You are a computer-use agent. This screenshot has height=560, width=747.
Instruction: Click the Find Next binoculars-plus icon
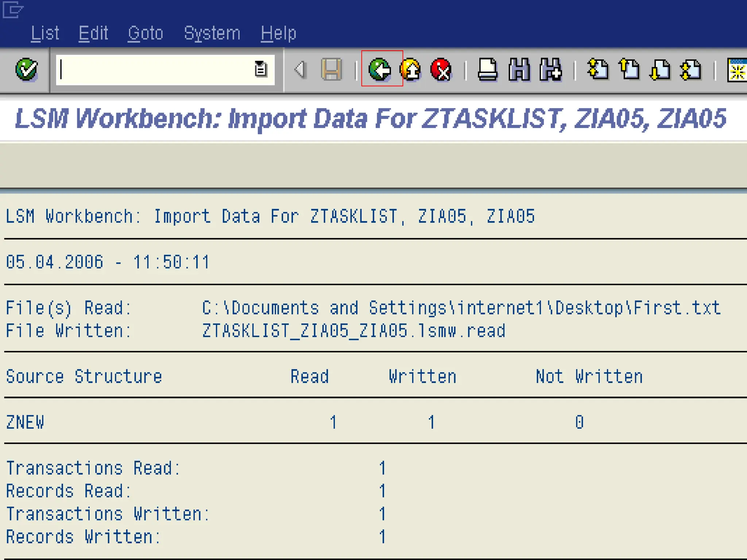point(551,69)
